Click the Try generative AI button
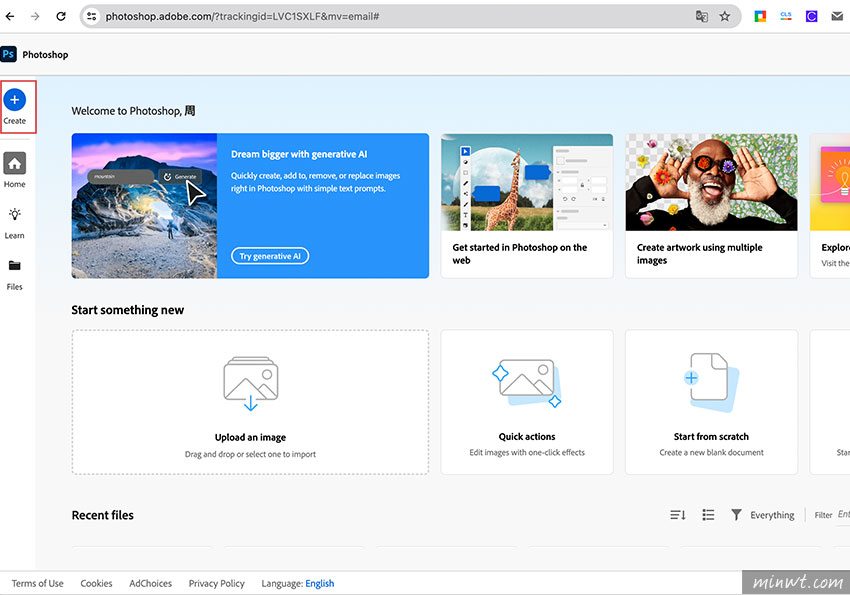 point(270,256)
